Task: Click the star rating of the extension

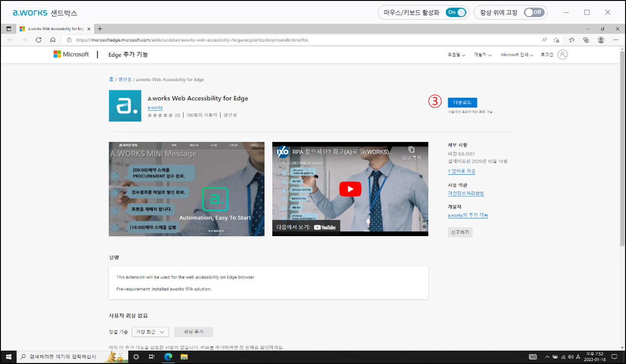Action: pos(160,115)
